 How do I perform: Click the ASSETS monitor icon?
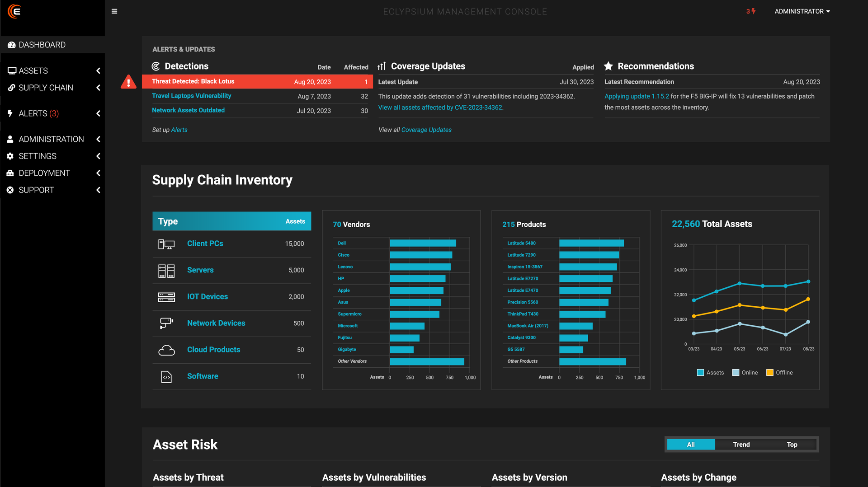tap(12, 70)
